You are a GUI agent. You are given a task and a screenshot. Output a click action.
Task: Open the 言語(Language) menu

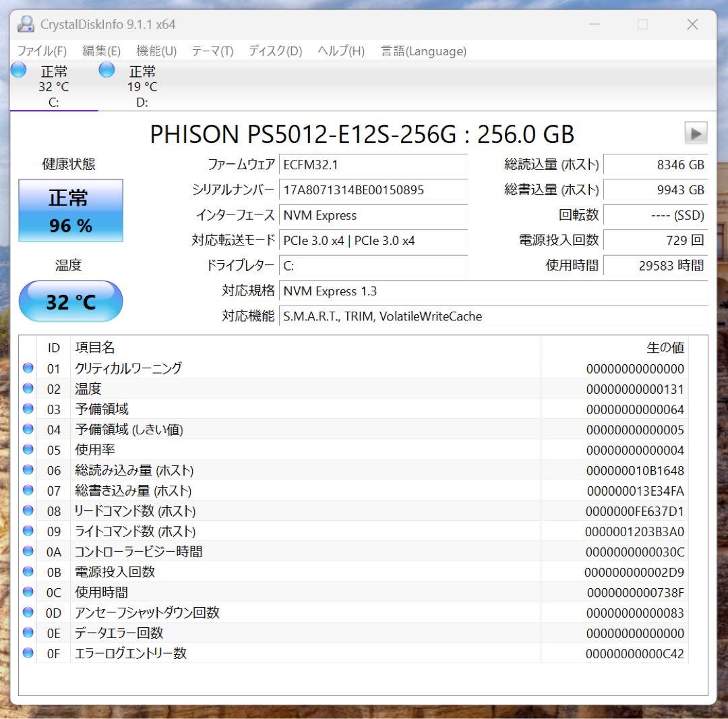(x=423, y=51)
